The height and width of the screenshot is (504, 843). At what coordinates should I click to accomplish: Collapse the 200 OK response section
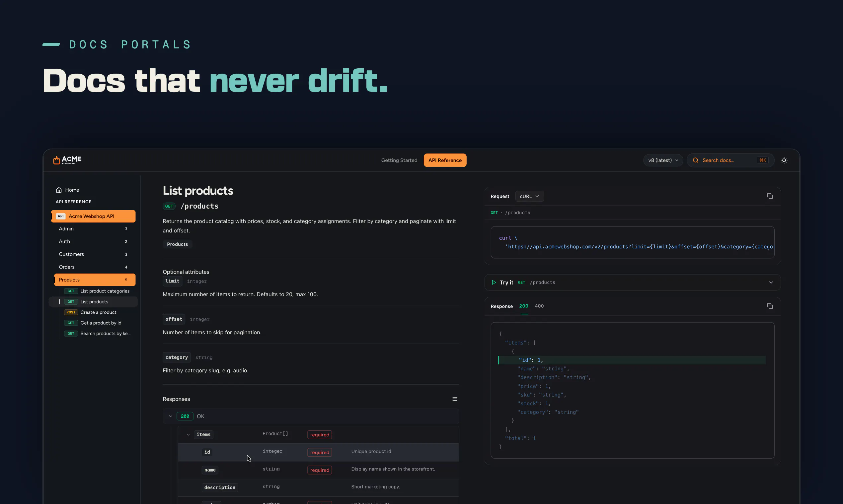171,416
